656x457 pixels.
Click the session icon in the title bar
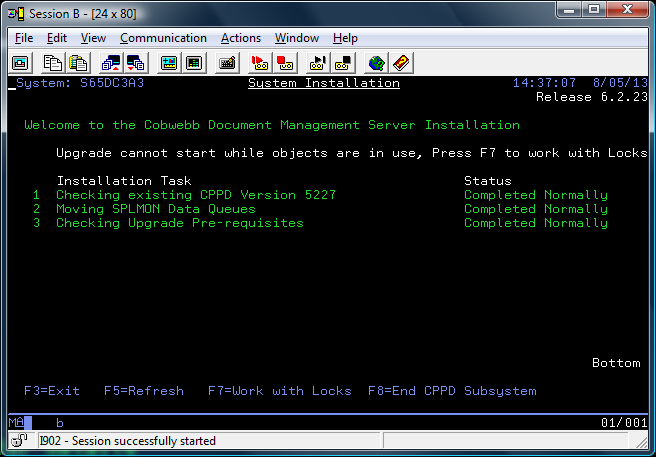(x=16, y=14)
